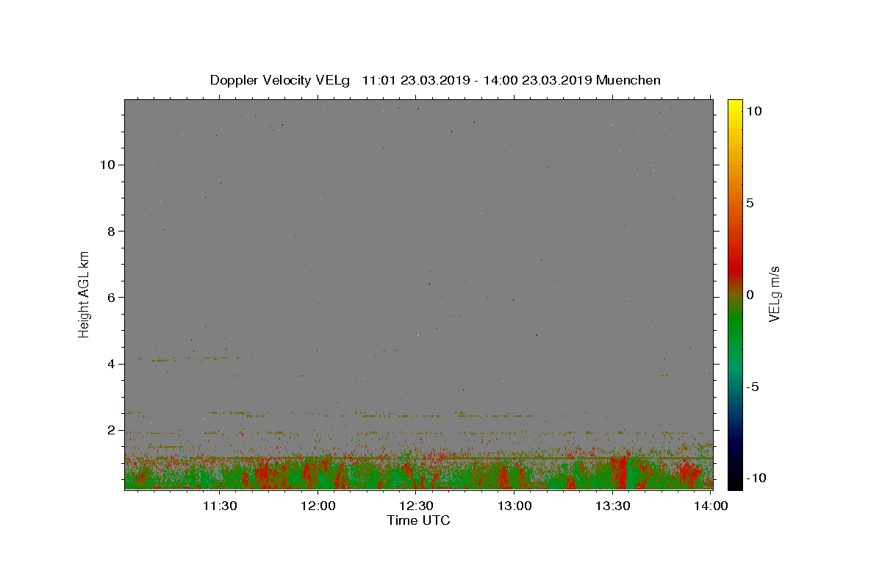This screenshot has width=882, height=588.
Task: Click the 'VELg m/s' colorbar label
Action: [774, 294]
